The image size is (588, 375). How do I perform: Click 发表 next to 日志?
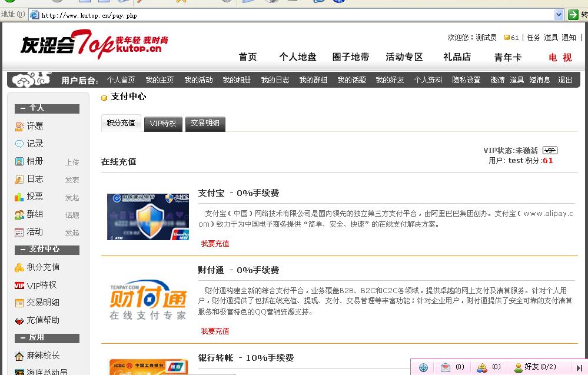click(x=72, y=180)
